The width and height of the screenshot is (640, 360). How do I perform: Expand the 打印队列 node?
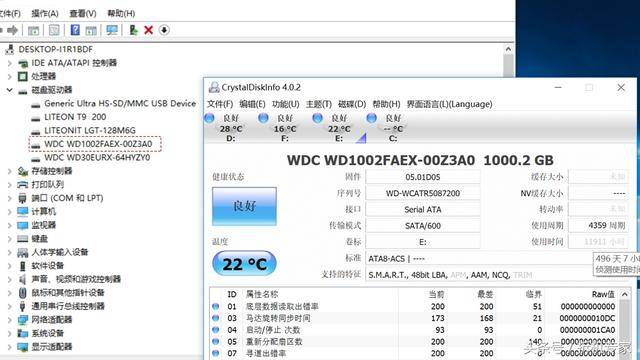click(9, 184)
